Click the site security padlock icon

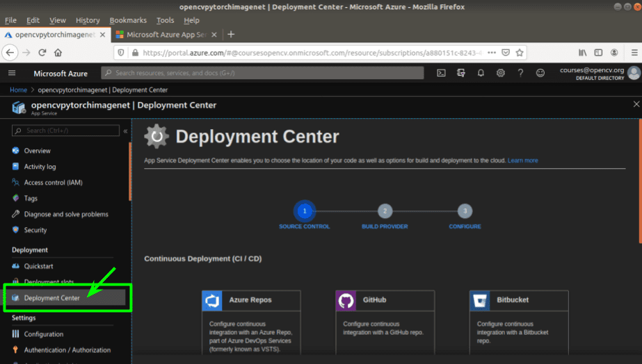[135, 52]
